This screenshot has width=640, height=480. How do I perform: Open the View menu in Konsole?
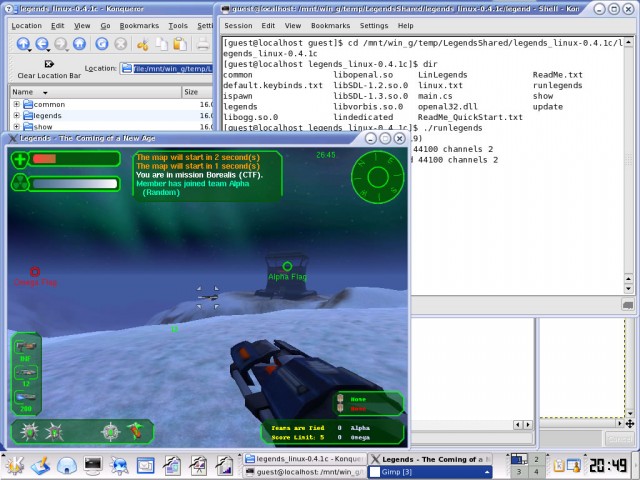pyautogui.click(x=293, y=26)
